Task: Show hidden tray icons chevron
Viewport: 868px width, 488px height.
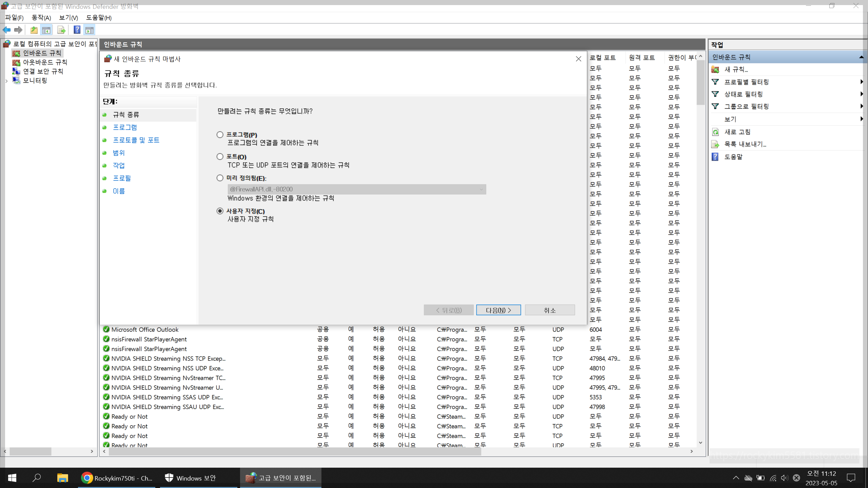Action: pyautogui.click(x=736, y=478)
